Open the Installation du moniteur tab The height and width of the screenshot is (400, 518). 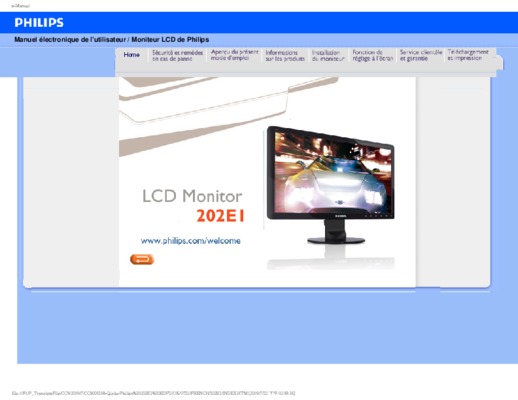tap(328, 56)
